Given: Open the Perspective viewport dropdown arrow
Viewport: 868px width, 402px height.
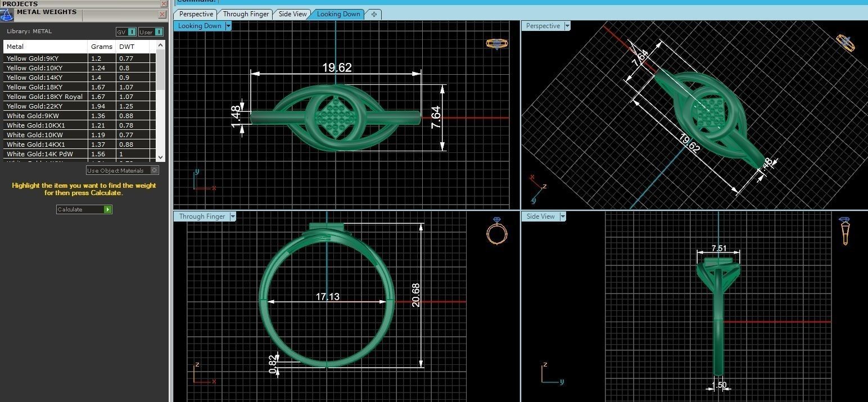Looking at the screenshot, I should tap(567, 26).
